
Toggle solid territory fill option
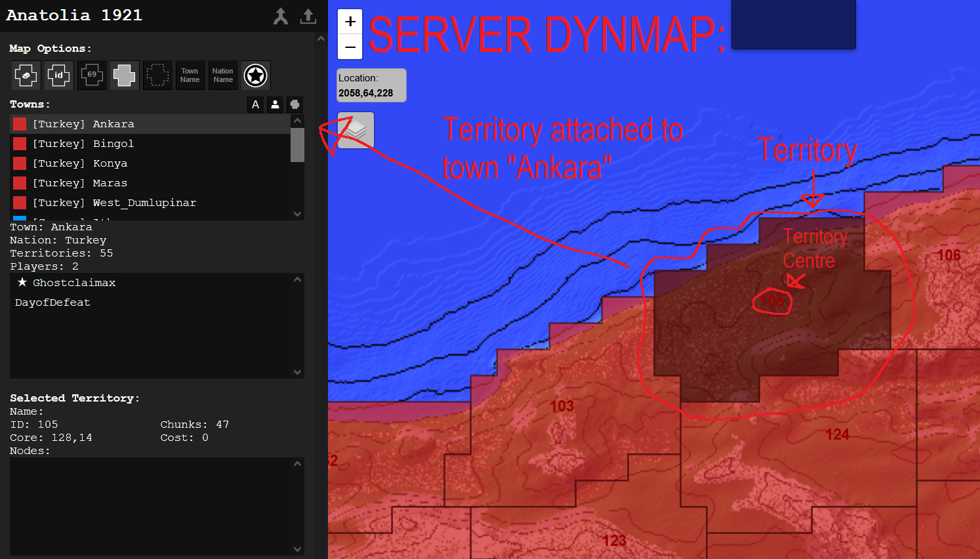pos(125,75)
